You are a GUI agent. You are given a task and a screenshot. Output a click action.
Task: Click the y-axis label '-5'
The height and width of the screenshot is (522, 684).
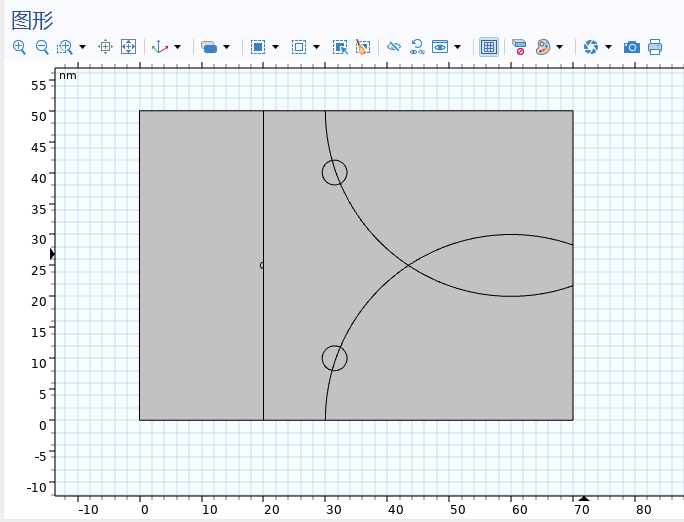pos(40,456)
